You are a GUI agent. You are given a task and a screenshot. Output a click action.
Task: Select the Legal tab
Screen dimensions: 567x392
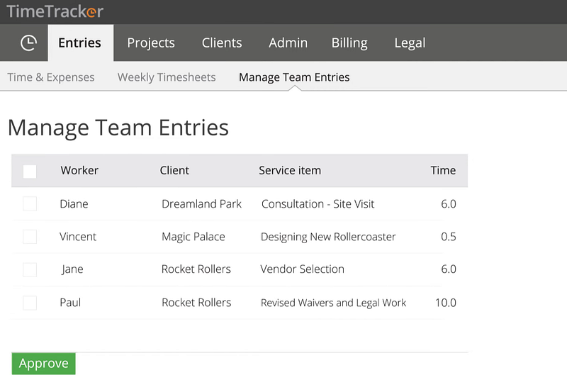coord(410,43)
